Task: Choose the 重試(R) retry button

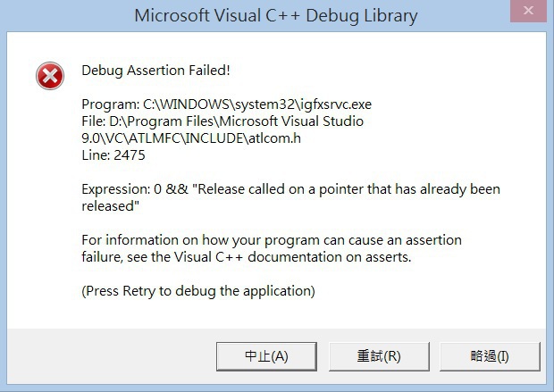Action: 379,356
